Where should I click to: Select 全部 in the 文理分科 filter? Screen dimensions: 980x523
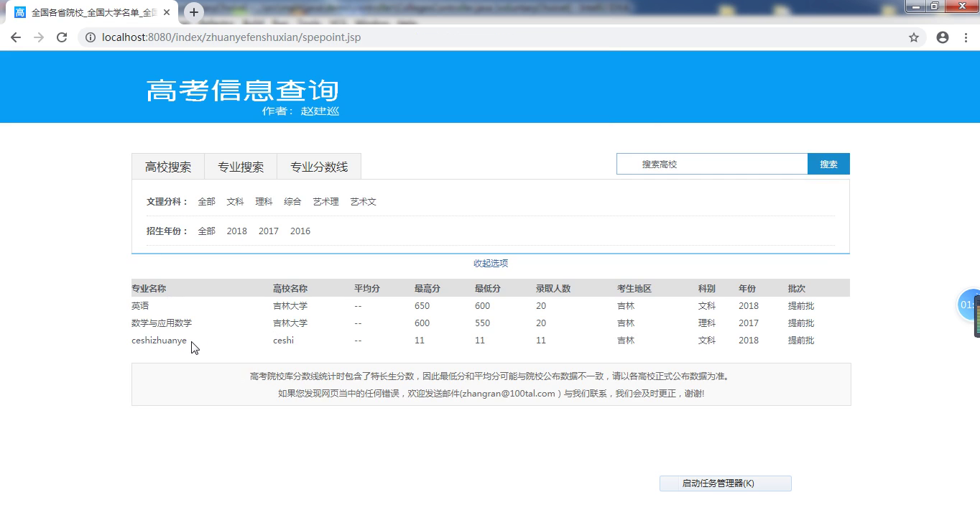pos(206,202)
